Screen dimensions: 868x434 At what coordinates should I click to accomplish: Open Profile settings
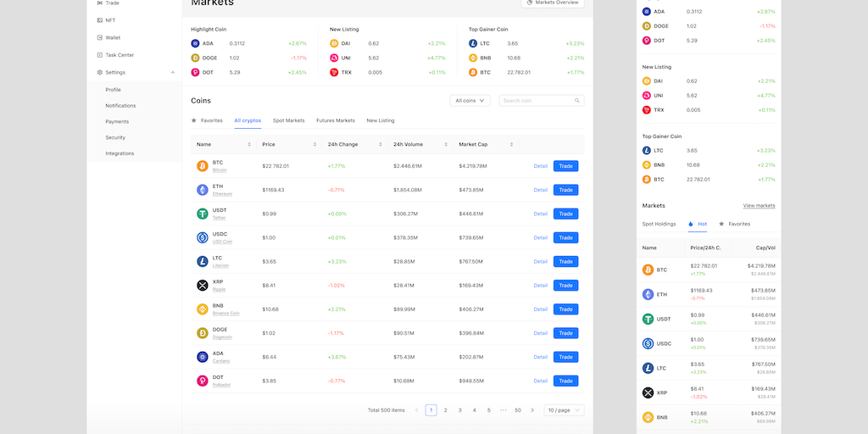(113, 90)
